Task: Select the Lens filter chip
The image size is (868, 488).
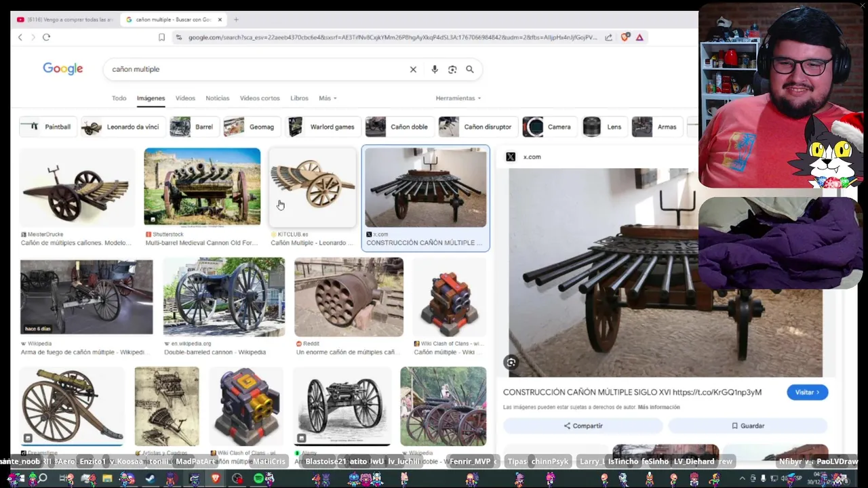Action: [x=604, y=127]
